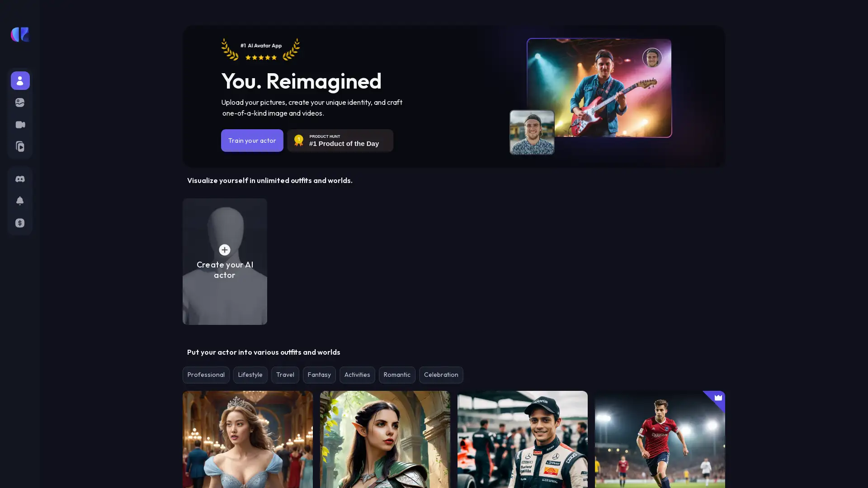Click the Product Hunt badge link
The height and width of the screenshot is (488, 868).
tap(340, 141)
